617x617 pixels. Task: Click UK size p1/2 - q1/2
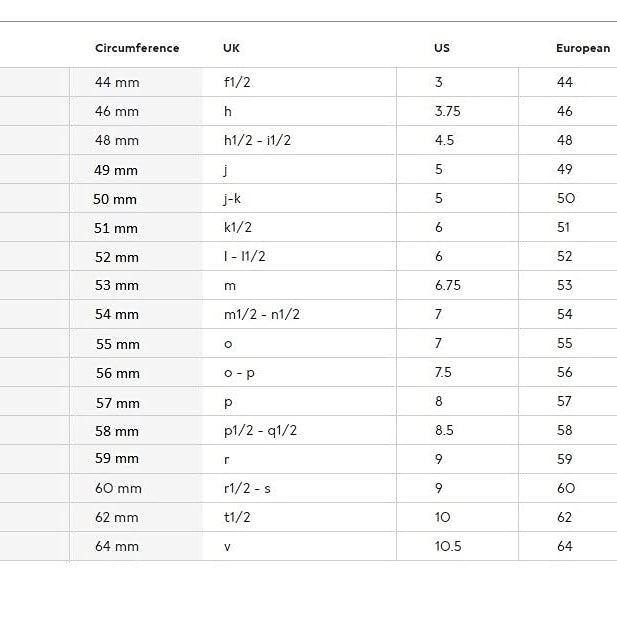coord(260,430)
